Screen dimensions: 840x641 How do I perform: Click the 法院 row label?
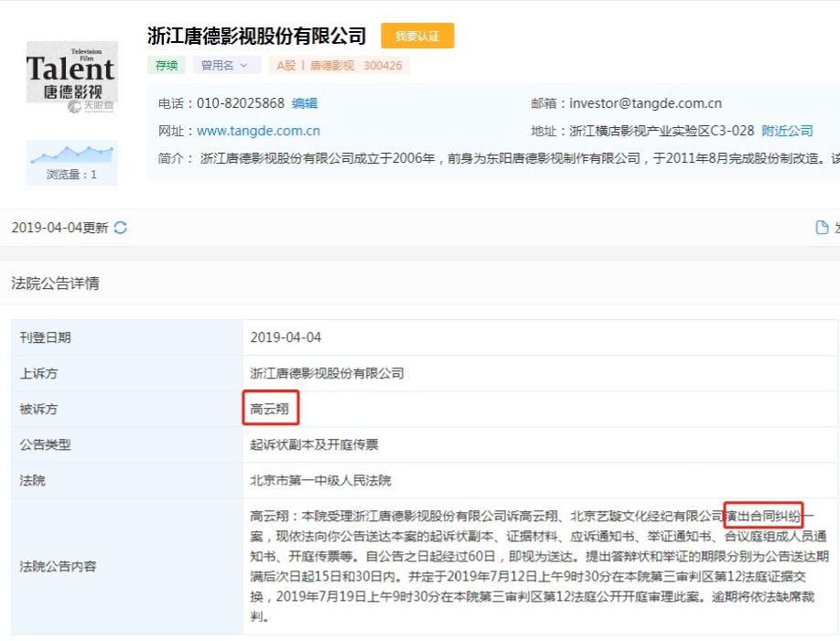[32, 480]
